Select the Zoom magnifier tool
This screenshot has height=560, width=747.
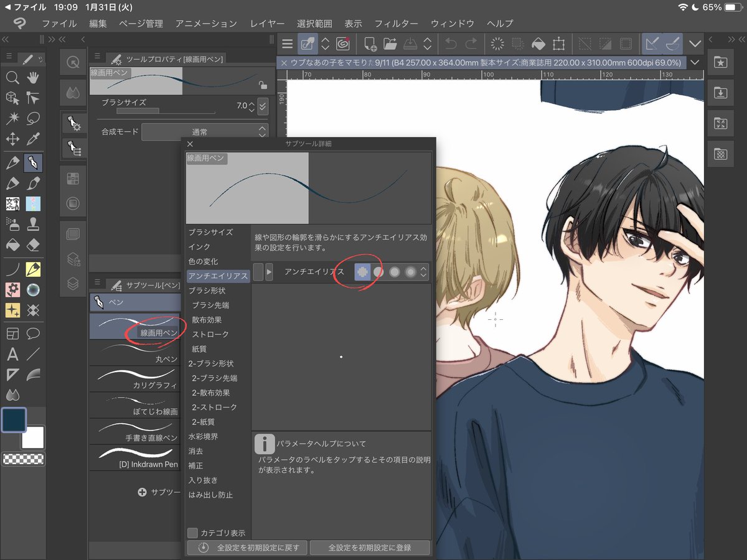(12, 78)
